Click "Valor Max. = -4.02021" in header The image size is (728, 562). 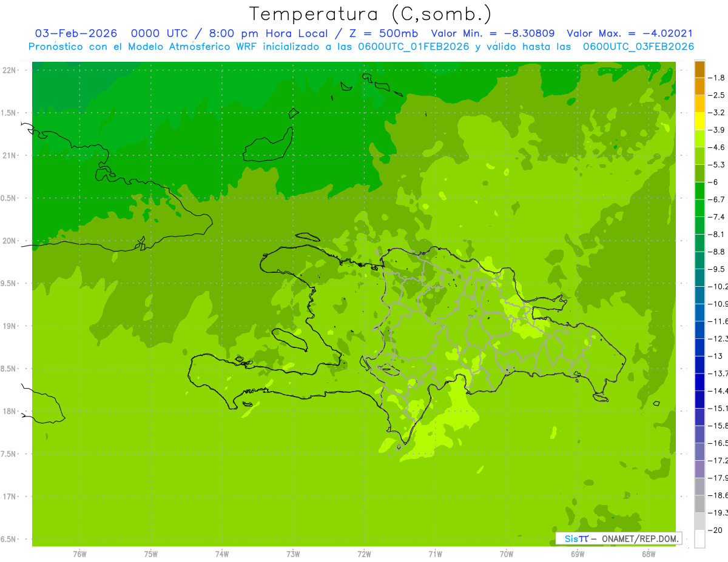(630, 33)
